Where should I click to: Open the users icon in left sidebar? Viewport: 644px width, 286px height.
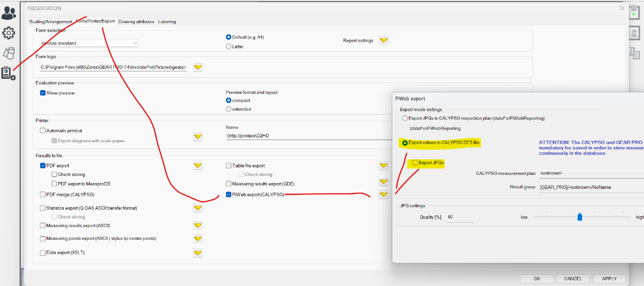9,13
